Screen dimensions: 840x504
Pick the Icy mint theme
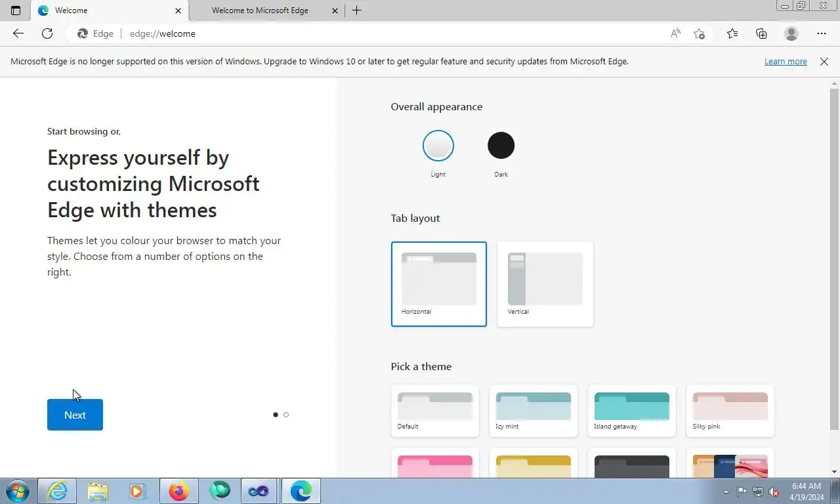tap(534, 411)
